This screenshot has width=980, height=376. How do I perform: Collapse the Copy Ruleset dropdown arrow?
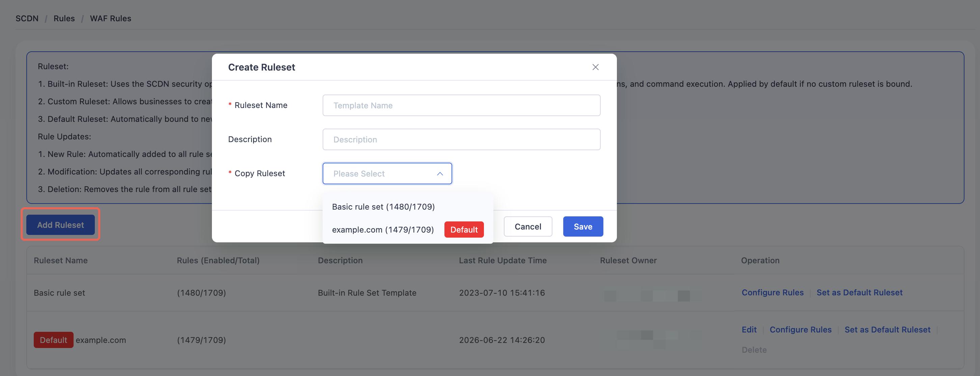440,173
